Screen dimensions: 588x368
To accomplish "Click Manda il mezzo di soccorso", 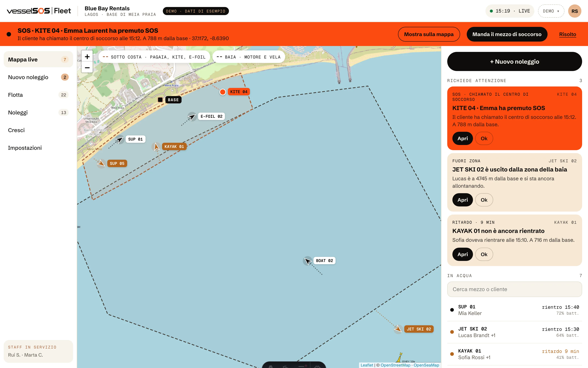I will pos(507,34).
